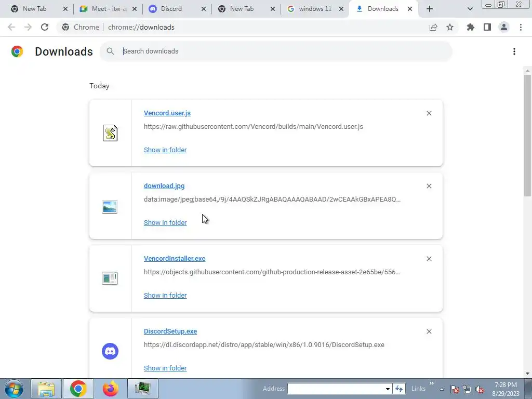Click the page vertical scrollbar thumb

point(527,136)
